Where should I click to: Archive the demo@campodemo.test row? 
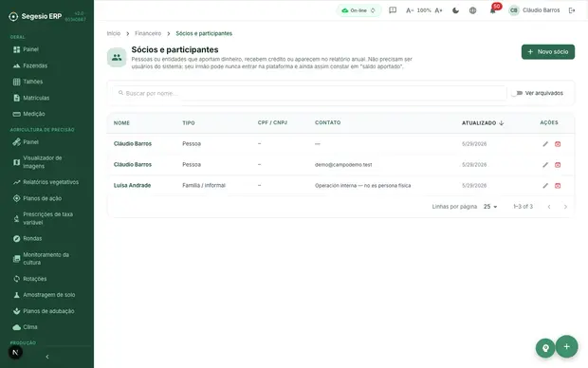558,165
